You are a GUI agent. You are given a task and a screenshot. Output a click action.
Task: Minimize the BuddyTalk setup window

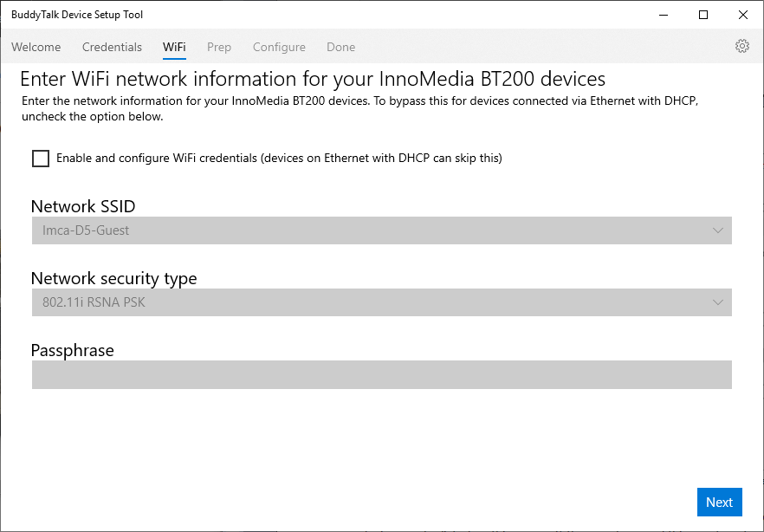point(664,15)
